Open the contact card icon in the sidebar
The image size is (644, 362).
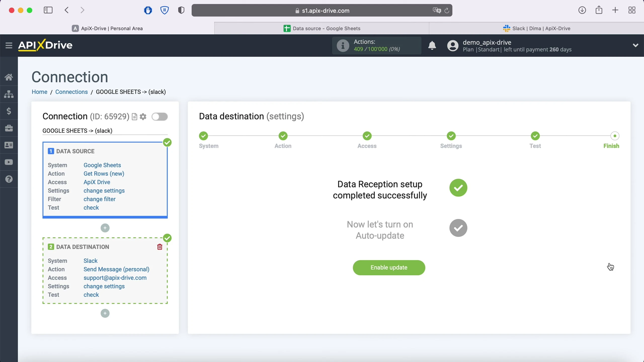[9, 145]
